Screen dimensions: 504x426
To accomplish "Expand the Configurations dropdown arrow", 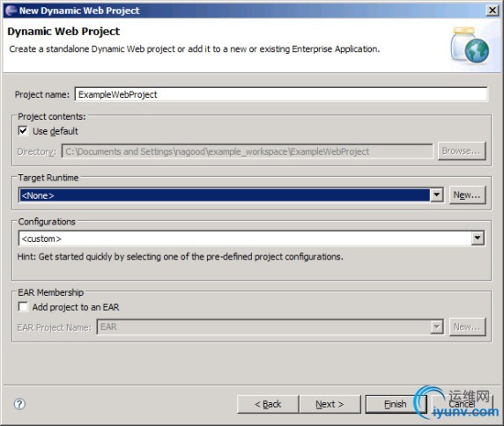I will click(478, 238).
